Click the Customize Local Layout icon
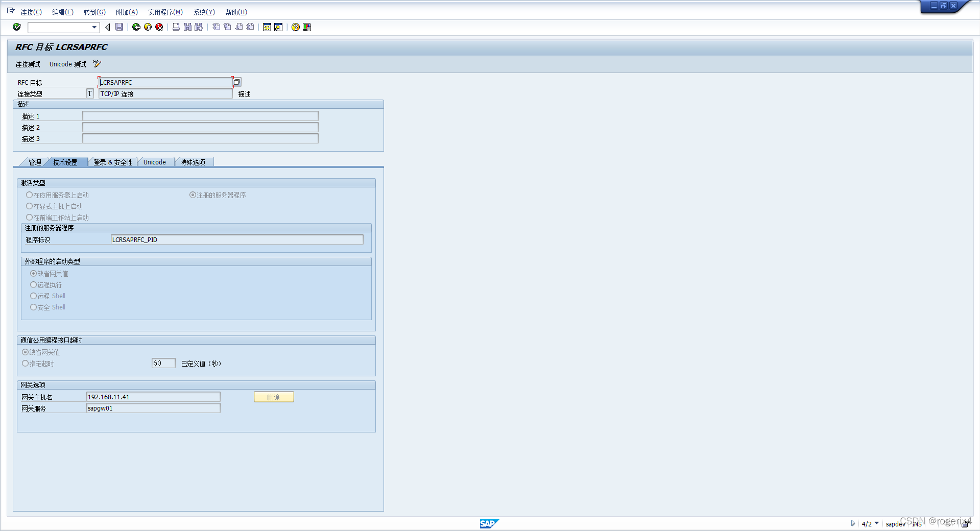980x531 pixels. [x=307, y=27]
